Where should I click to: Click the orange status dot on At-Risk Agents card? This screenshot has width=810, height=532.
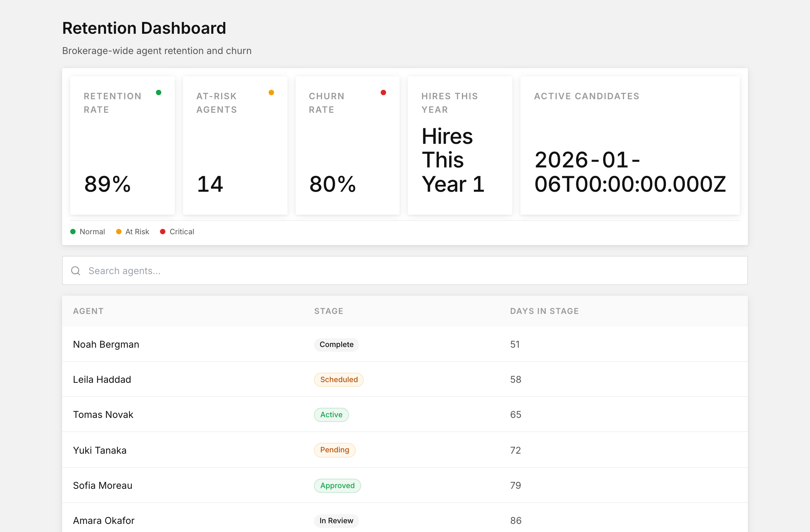click(271, 92)
